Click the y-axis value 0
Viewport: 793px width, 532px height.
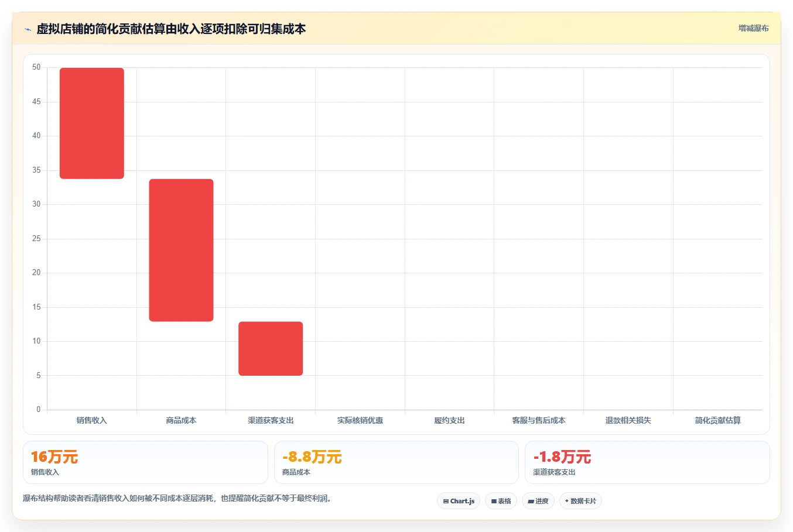(39, 410)
